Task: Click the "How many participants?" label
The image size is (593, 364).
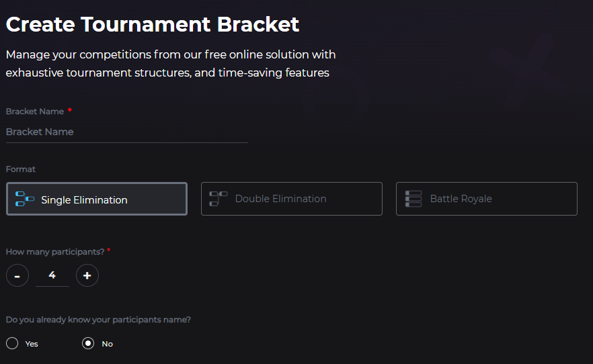Action: (x=54, y=252)
